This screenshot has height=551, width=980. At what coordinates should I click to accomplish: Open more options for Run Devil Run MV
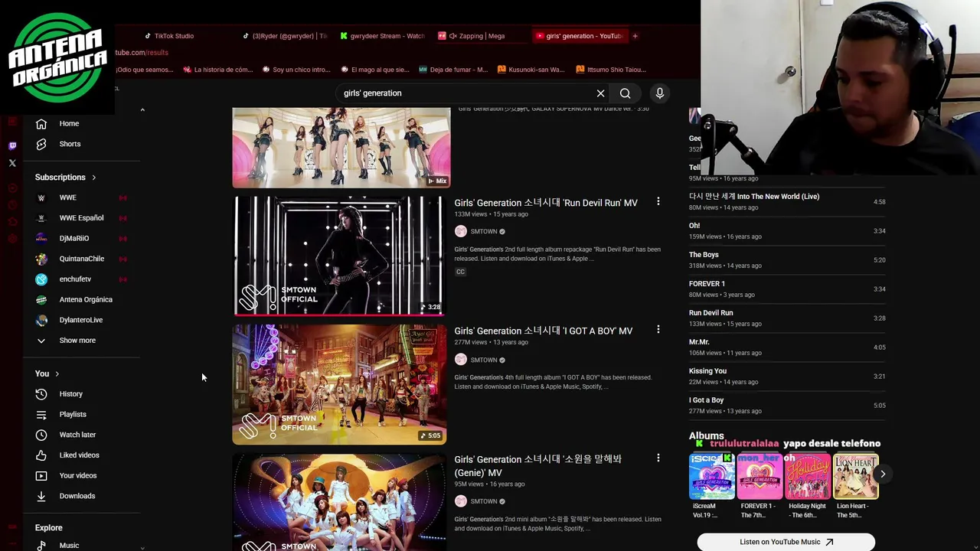point(658,202)
